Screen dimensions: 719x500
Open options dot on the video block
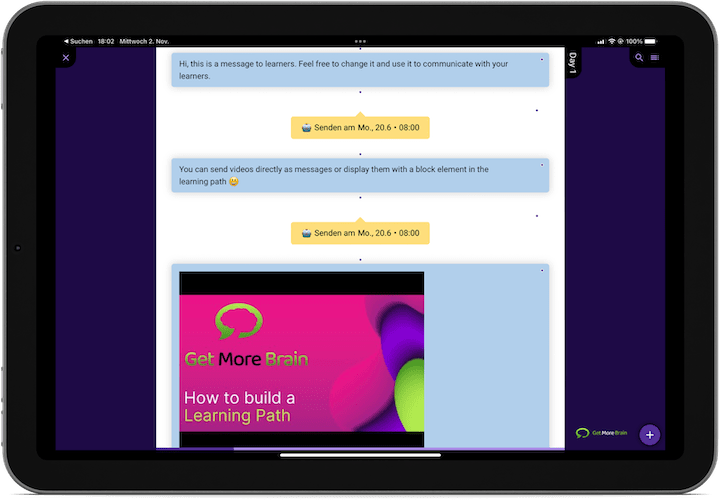[x=542, y=270]
